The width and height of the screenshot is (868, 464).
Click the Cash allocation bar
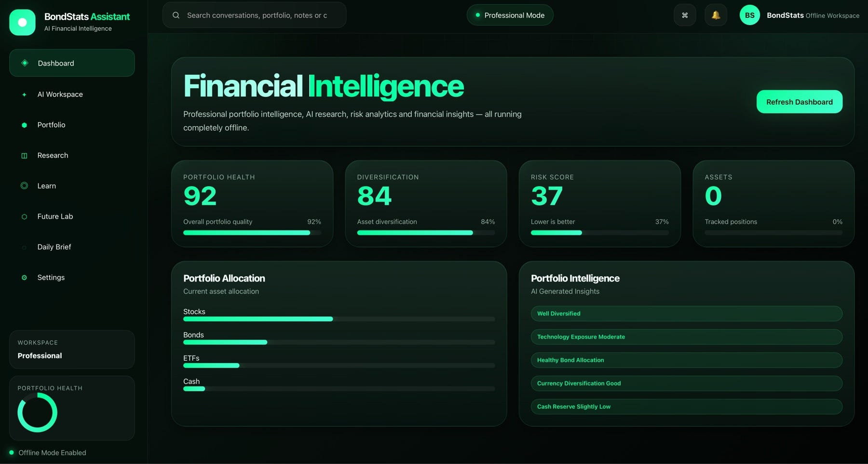(339, 389)
